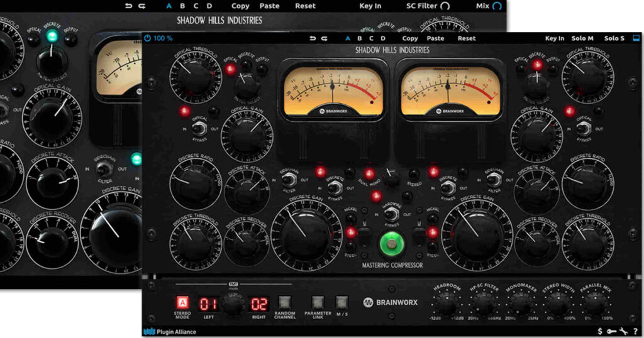The height and width of the screenshot is (338, 644).
Task: Select preset slot A in the front window
Action: (x=347, y=38)
